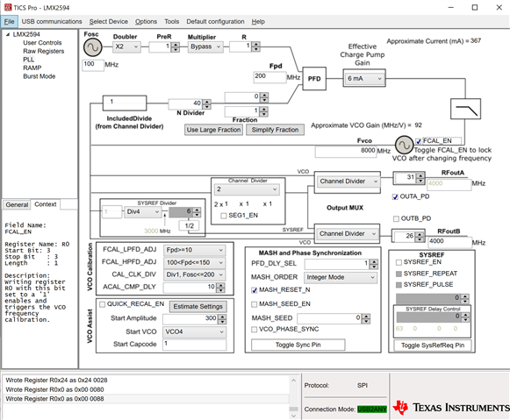Click the 1/2 divider box in SYSREF Divider
The height and width of the screenshot is (420, 510).
(x=190, y=225)
